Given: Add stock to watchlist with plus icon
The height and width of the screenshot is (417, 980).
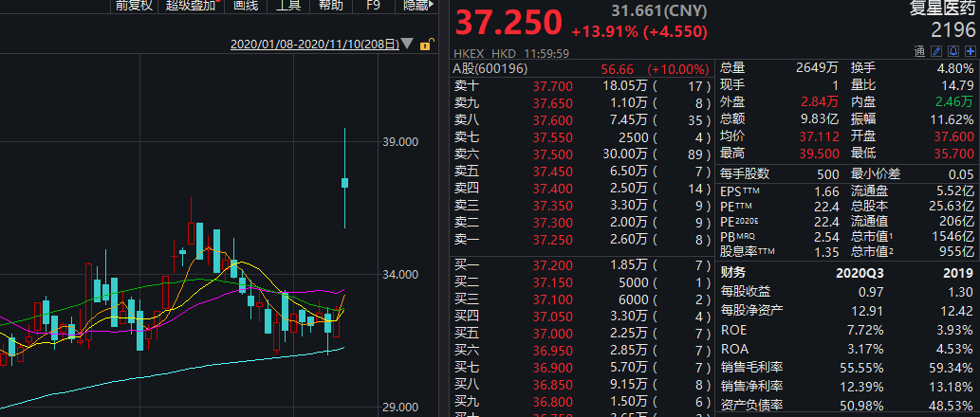Looking at the screenshot, I should pyautogui.click(x=970, y=51).
